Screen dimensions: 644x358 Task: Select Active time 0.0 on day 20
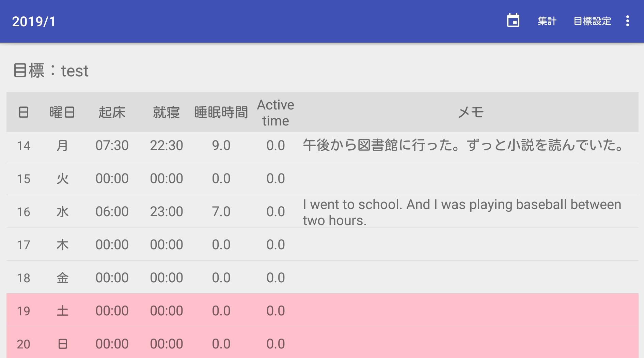[276, 344]
